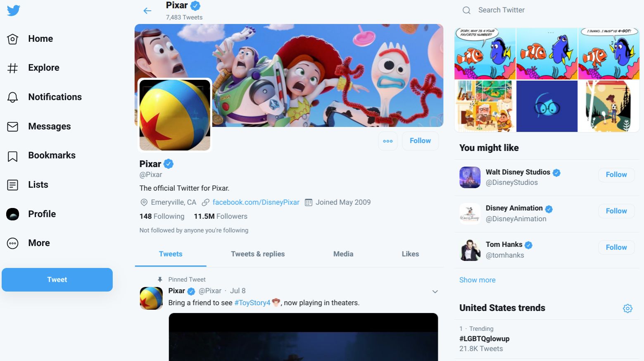Play pinned tweet video

click(x=303, y=337)
